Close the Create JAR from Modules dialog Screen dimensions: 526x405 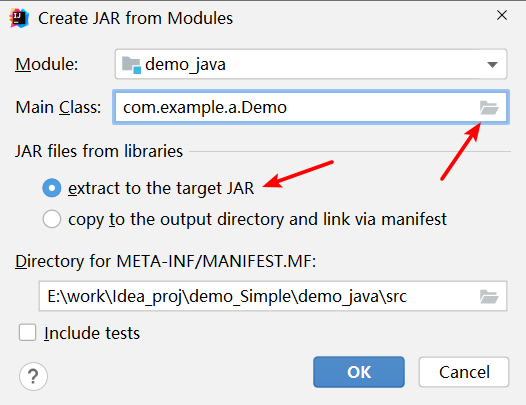tap(502, 15)
